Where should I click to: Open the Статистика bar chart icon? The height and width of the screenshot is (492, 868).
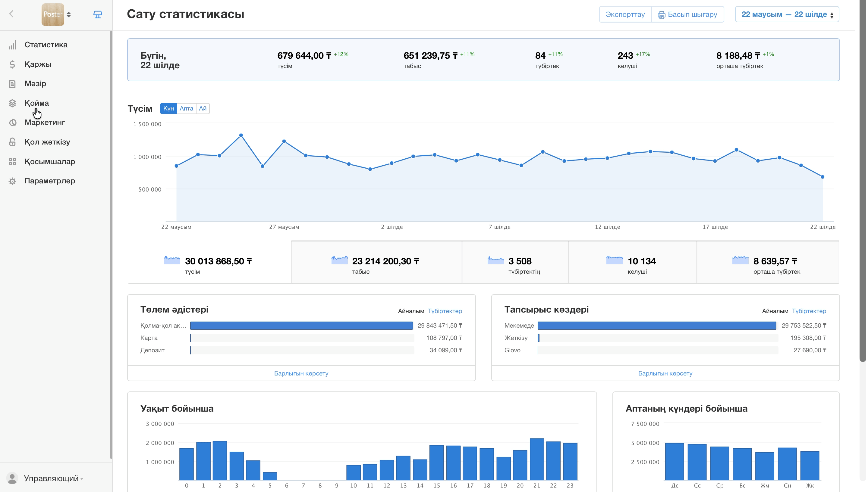(x=13, y=45)
